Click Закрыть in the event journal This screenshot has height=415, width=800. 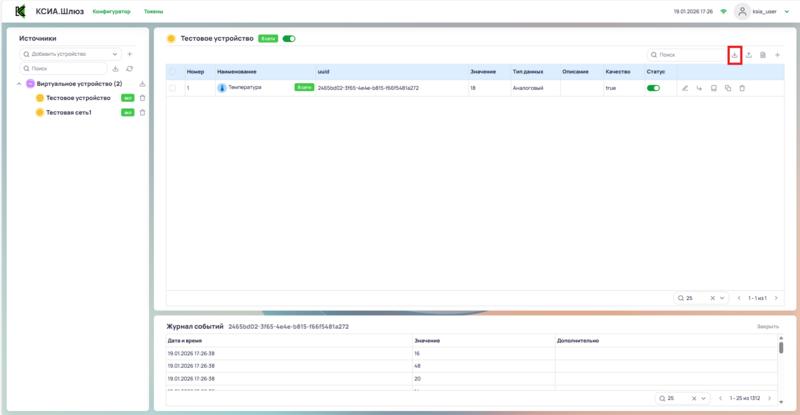point(767,327)
